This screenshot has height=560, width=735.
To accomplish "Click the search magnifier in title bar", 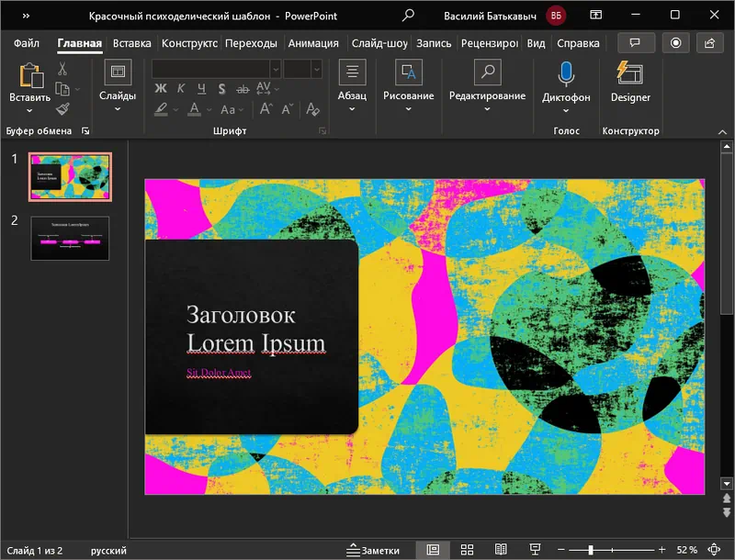I will pos(408,16).
